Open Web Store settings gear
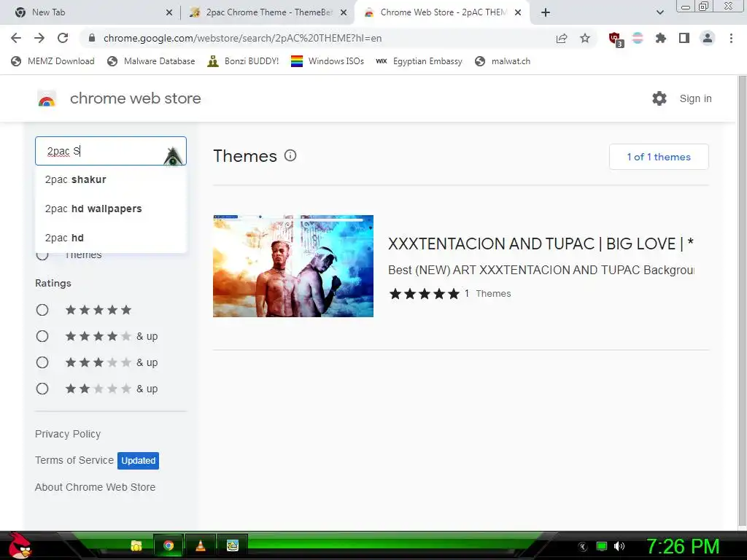The width and height of the screenshot is (747, 560). (x=659, y=98)
